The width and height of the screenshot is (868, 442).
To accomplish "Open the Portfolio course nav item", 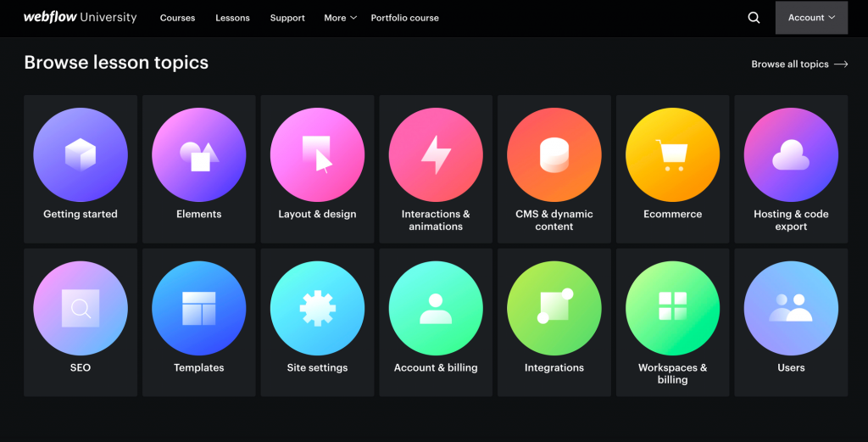I will [404, 18].
